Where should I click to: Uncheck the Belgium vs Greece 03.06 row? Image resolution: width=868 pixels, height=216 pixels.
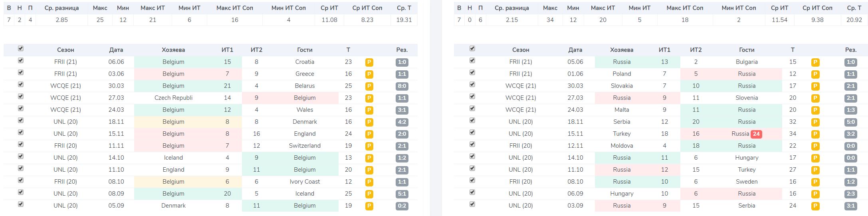[21, 72]
